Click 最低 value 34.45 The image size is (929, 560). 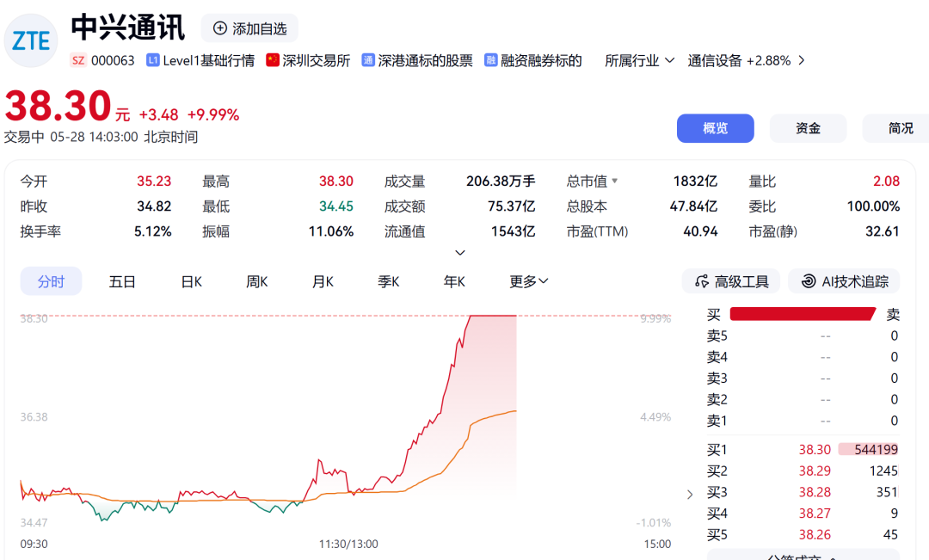[x=336, y=206]
